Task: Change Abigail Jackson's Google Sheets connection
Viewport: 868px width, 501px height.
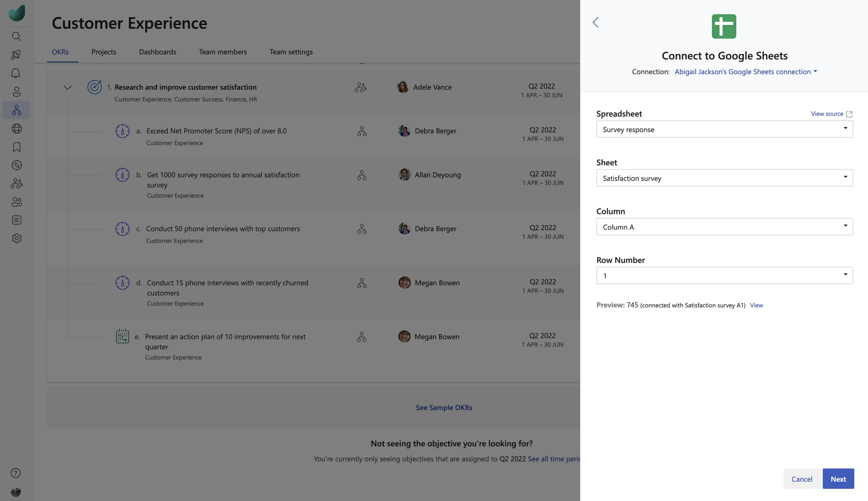Action: point(745,72)
